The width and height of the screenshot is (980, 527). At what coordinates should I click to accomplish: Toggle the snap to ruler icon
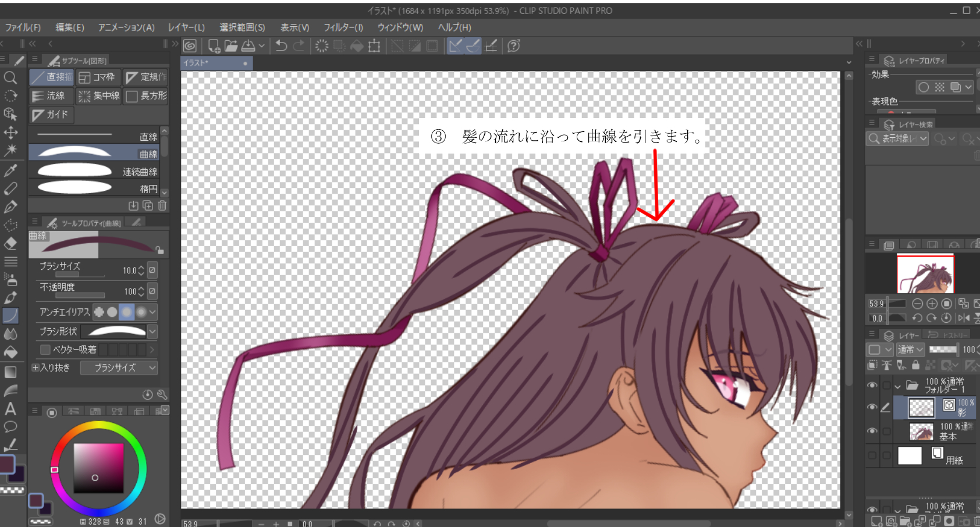coord(456,46)
